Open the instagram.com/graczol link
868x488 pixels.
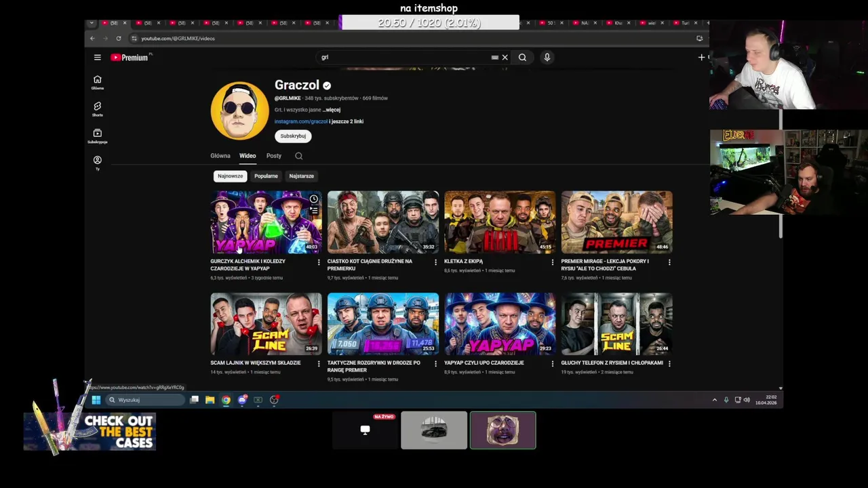(x=301, y=121)
